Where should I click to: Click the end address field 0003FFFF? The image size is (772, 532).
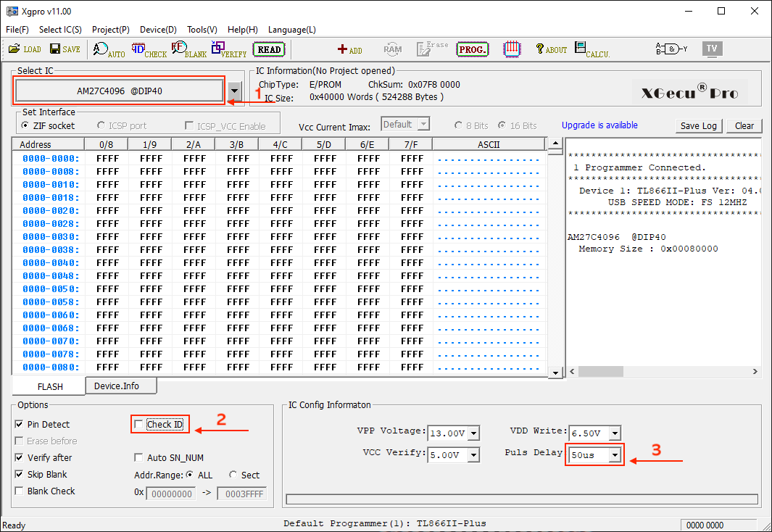coord(241,494)
